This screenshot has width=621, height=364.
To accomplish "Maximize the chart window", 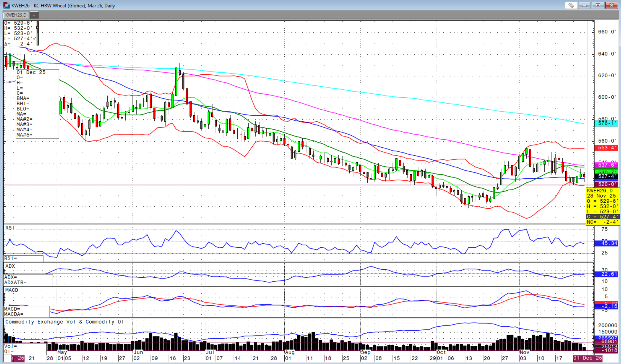I will (x=598, y=5).
